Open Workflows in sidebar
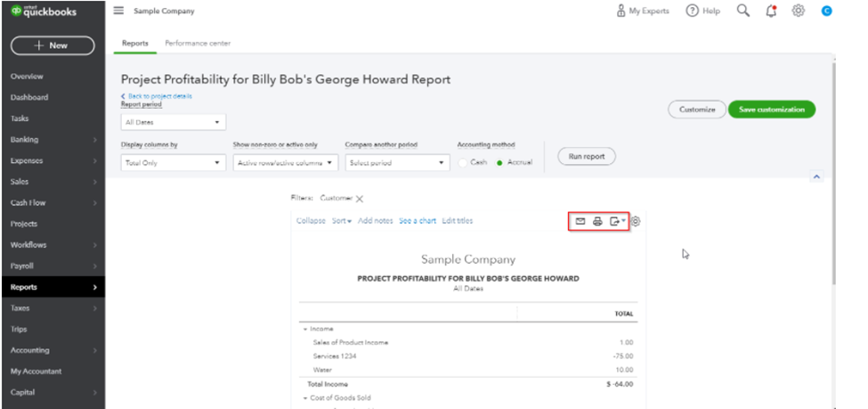 tap(53, 245)
